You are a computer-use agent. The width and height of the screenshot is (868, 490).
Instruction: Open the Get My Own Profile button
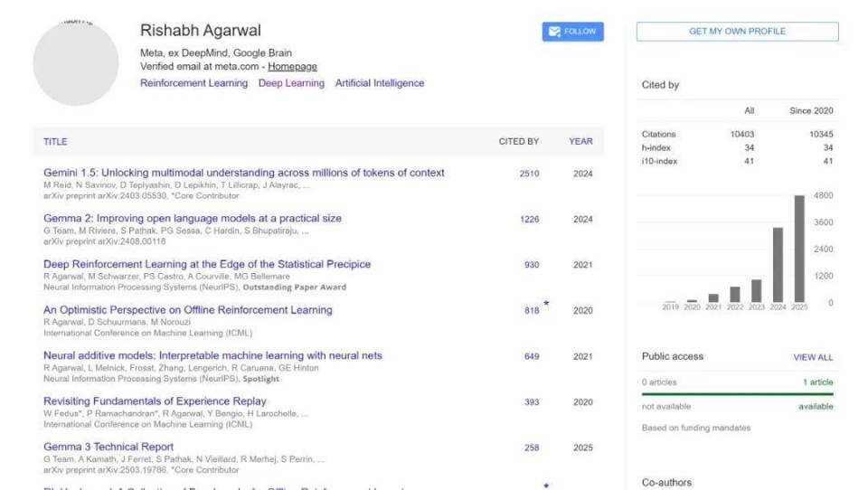pyautogui.click(x=737, y=32)
